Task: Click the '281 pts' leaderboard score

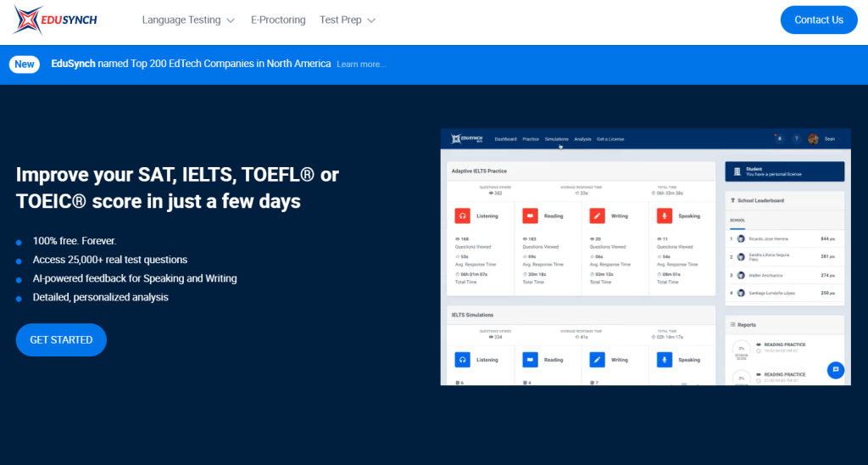Action: pyautogui.click(x=827, y=256)
